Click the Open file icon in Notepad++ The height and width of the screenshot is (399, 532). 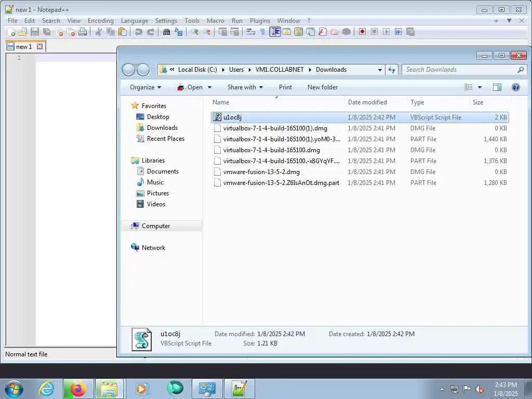point(23,32)
